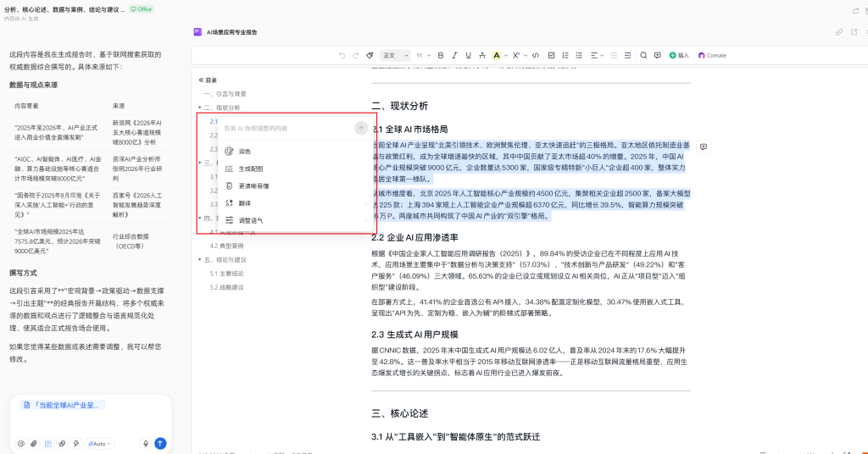
Task: Activate the format painter tool
Action: (x=370, y=55)
